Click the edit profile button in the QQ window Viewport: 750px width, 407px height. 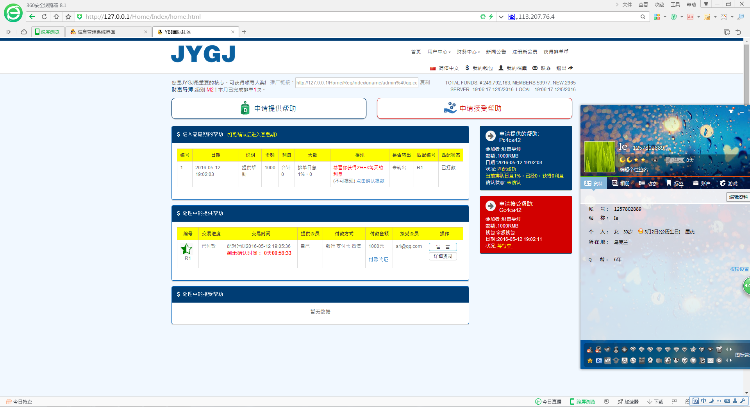(x=738, y=197)
